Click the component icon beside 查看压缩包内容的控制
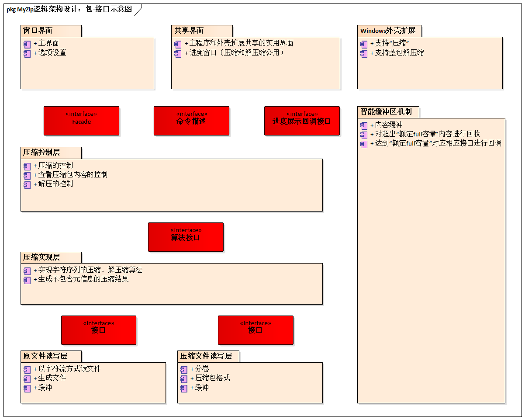 point(27,175)
